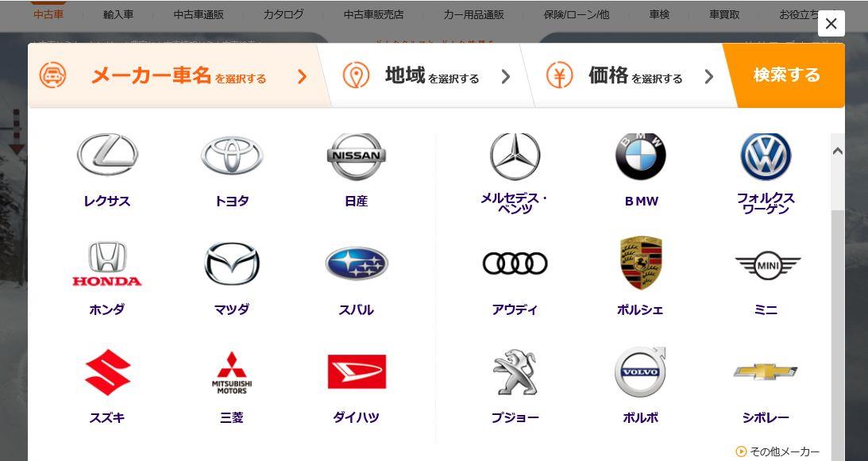Select the Lexus logo
Viewport: 868px width, 461px height.
tap(107, 155)
